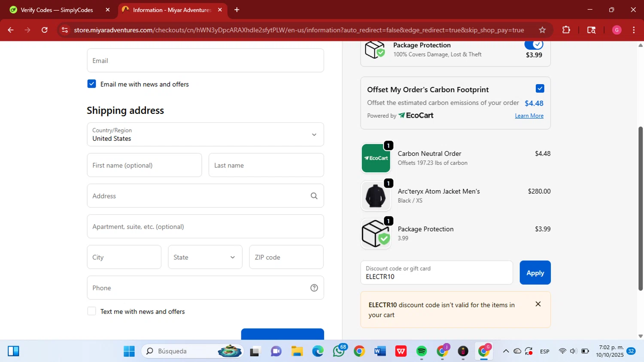
Task: Open the Wi-Fi network settings tray icon
Action: [x=562, y=351]
